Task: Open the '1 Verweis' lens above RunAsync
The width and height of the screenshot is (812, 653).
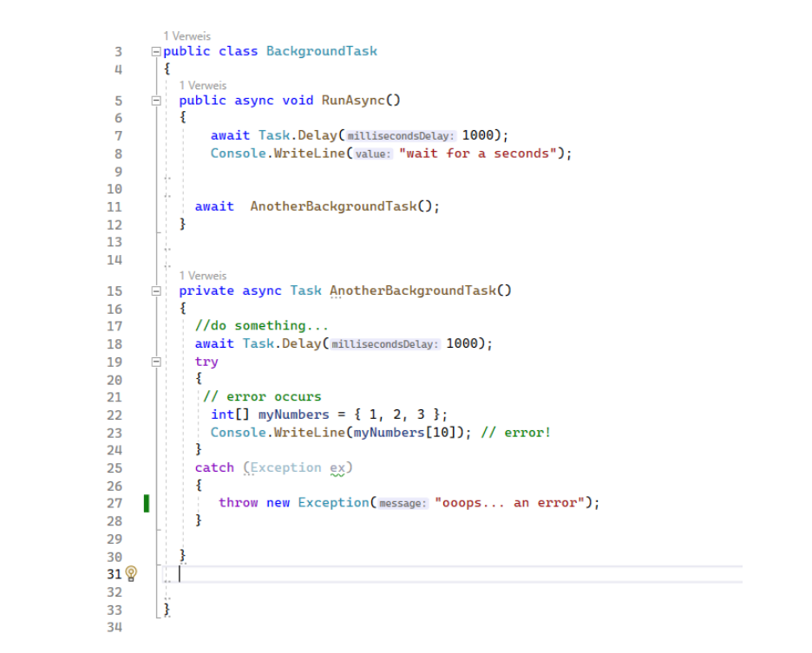Action: (x=203, y=86)
